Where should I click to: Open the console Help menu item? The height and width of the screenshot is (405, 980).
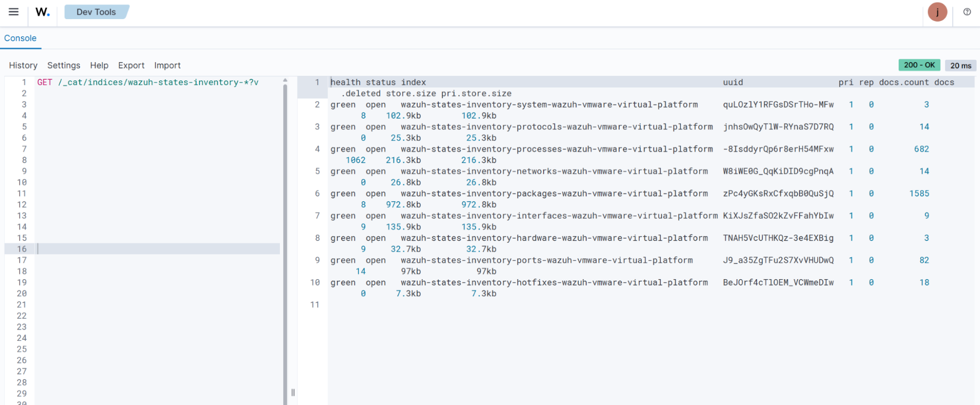99,66
